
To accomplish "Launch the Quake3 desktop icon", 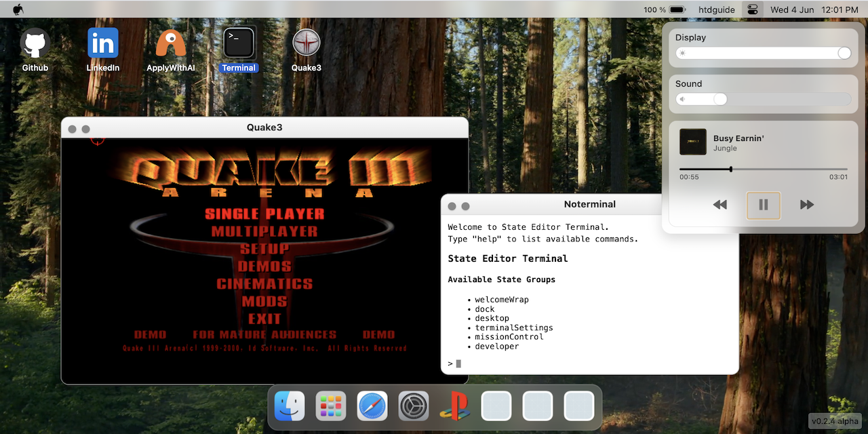I will tap(307, 44).
